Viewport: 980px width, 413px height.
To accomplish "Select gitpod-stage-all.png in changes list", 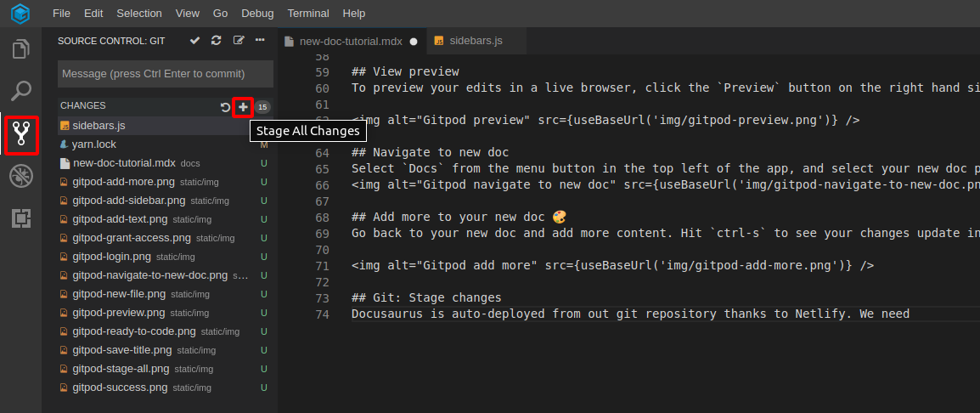I will point(120,369).
